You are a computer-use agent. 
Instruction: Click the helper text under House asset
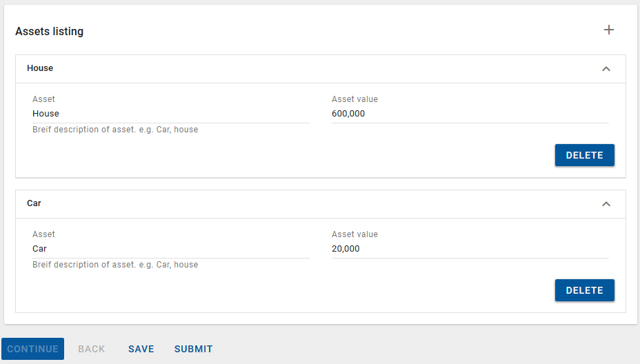115,130
